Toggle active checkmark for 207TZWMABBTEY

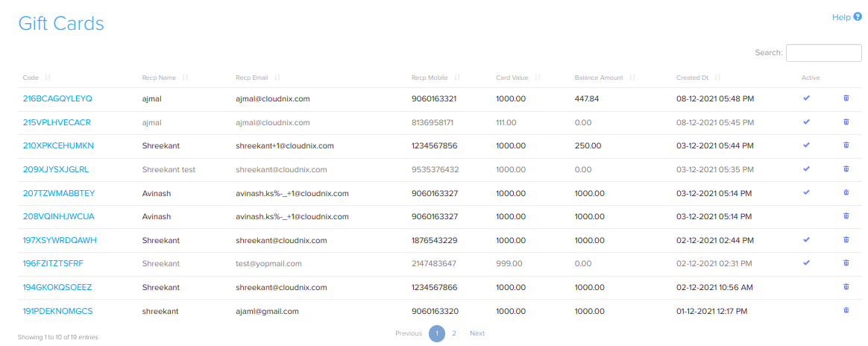pyautogui.click(x=807, y=192)
